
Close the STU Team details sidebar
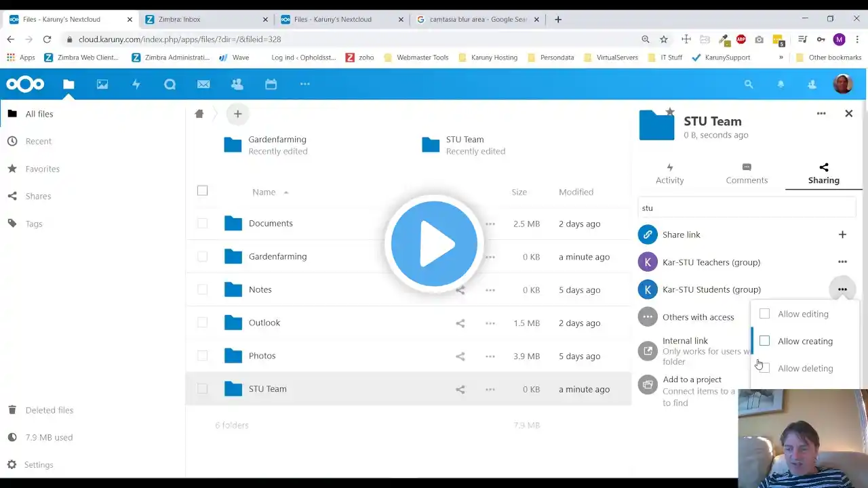coord(848,114)
